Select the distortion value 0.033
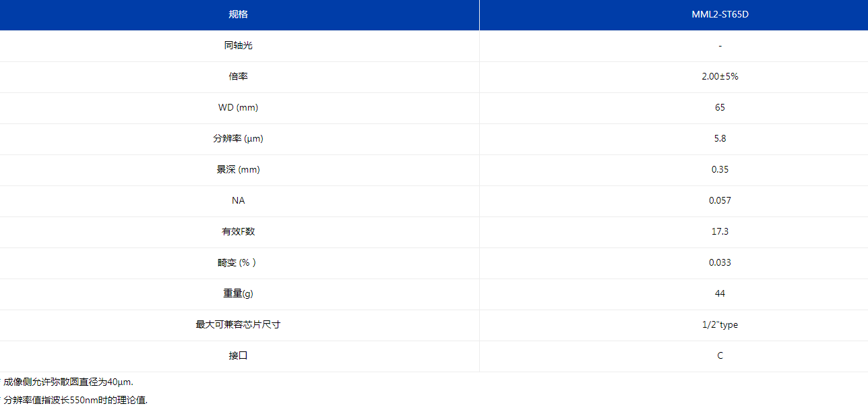This screenshot has height=408, width=868. pyautogui.click(x=720, y=263)
